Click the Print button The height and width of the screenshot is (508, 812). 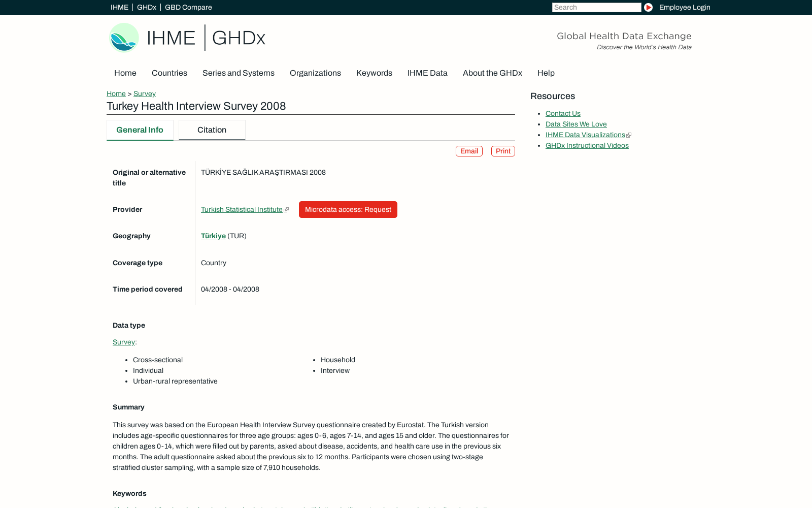tap(503, 151)
